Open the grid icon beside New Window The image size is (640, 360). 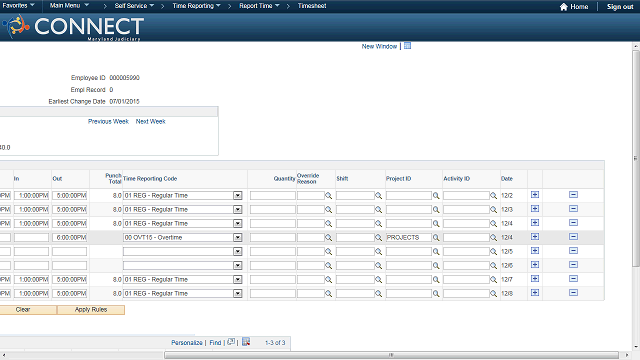[407, 46]
